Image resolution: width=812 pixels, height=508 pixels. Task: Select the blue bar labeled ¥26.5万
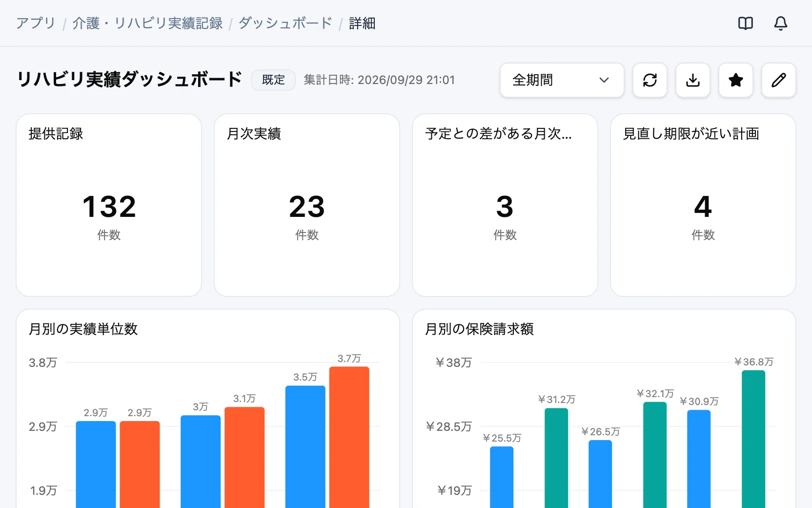click(x=600, y=474)
